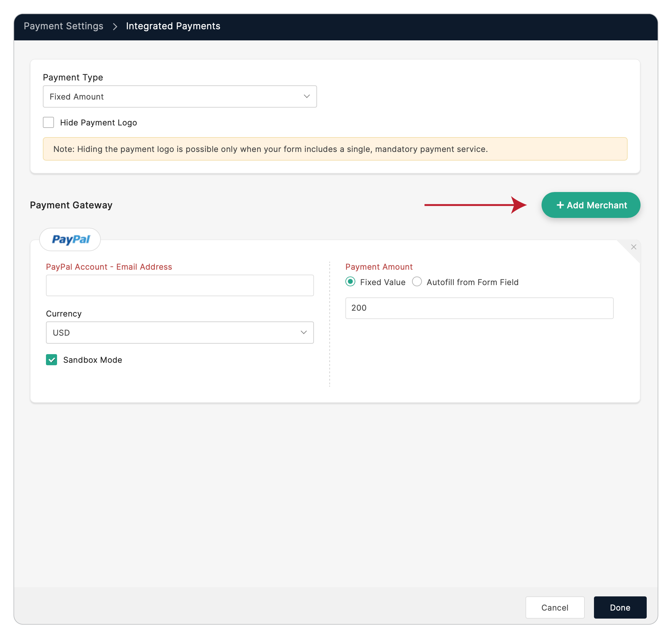Open the USD currency dropdown
Viewport: 672px width, 638px height.
pyautogui.click(x=179, y=332)
